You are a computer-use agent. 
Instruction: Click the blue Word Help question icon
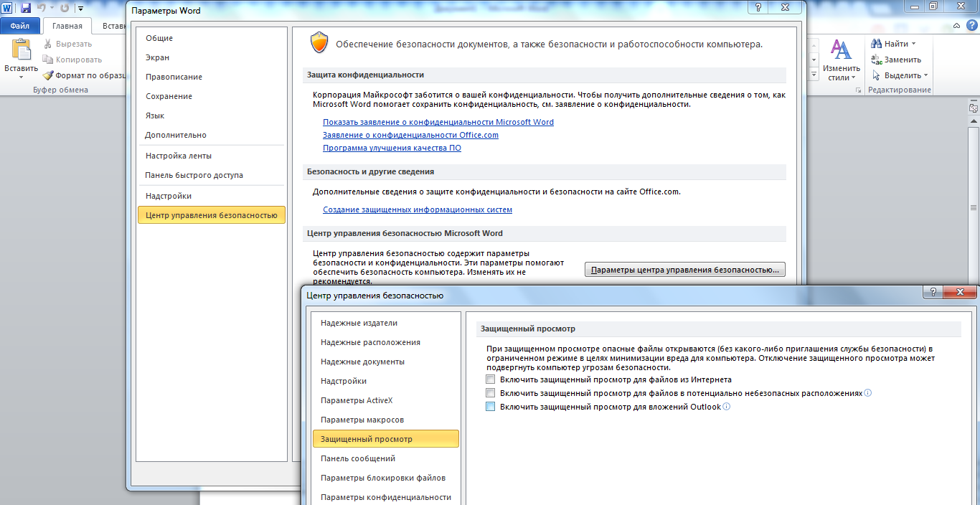[972, 26]
